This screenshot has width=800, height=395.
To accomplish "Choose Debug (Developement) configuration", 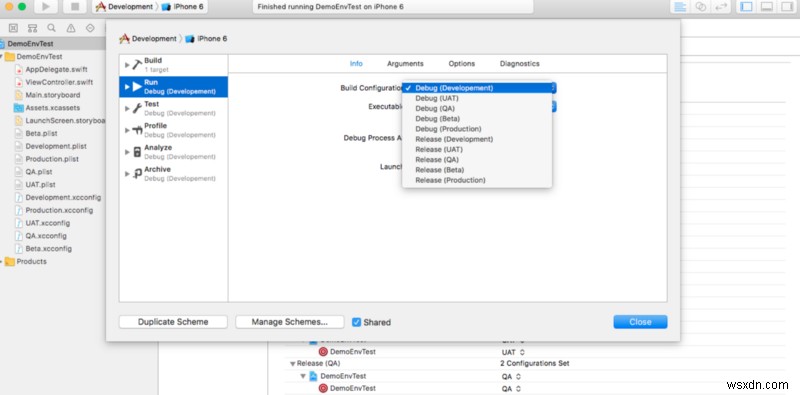I will tap(477, 88).
